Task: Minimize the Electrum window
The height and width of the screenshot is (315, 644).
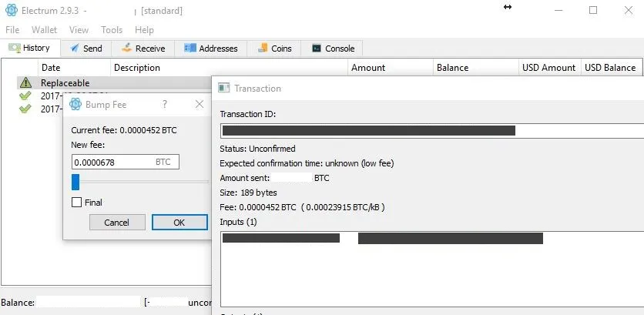Action: [x=558, y=10]
